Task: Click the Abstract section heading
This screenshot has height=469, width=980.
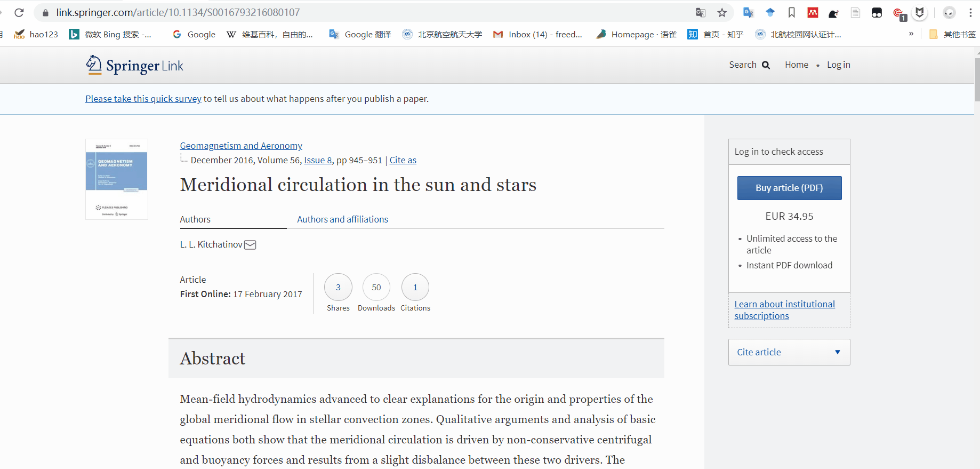Action: click(213, 359)
